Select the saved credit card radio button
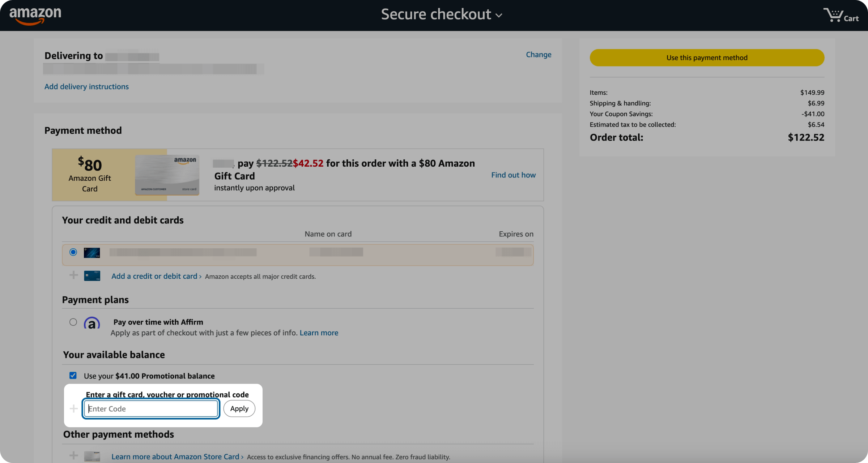The image size is (868, 463). pos(73,252)
